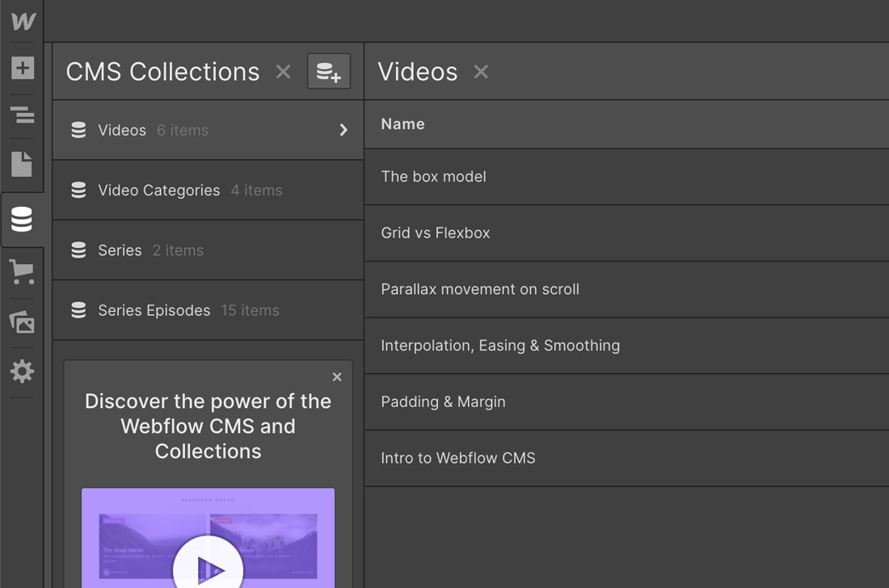Close the Videos panel

pyautogui.click(x=481, y=72)
